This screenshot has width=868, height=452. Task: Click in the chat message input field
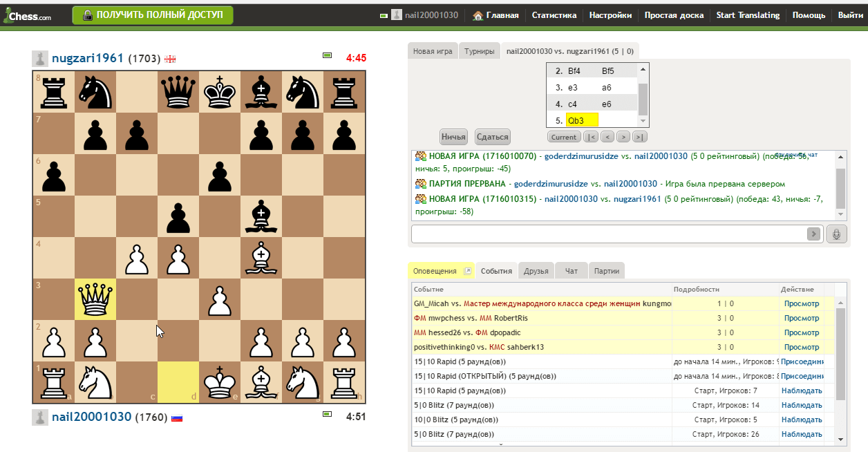click(x=608, y=234)
